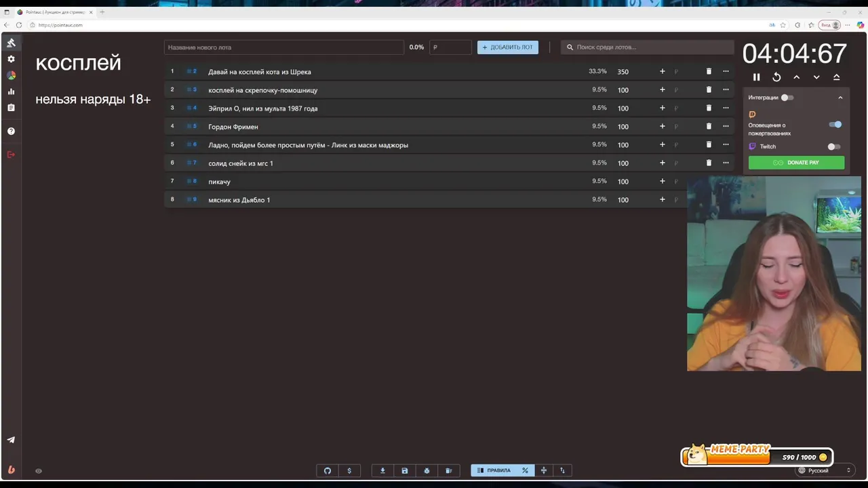Toggle the eye visibility icon at bottom left
The width and height of the screenshot is (868, 488).
pos(39,471)
